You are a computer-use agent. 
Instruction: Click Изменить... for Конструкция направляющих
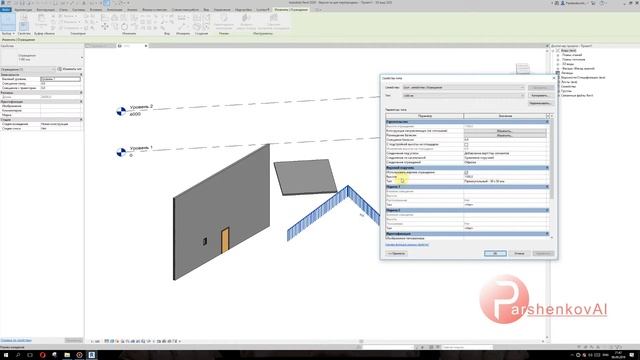(x=505, y=131)
